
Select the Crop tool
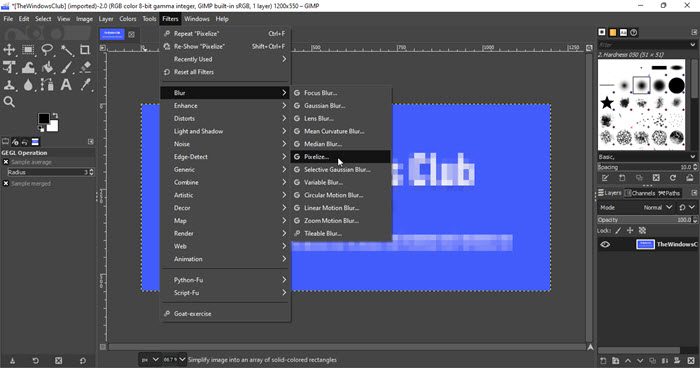[x=85, y=50]
